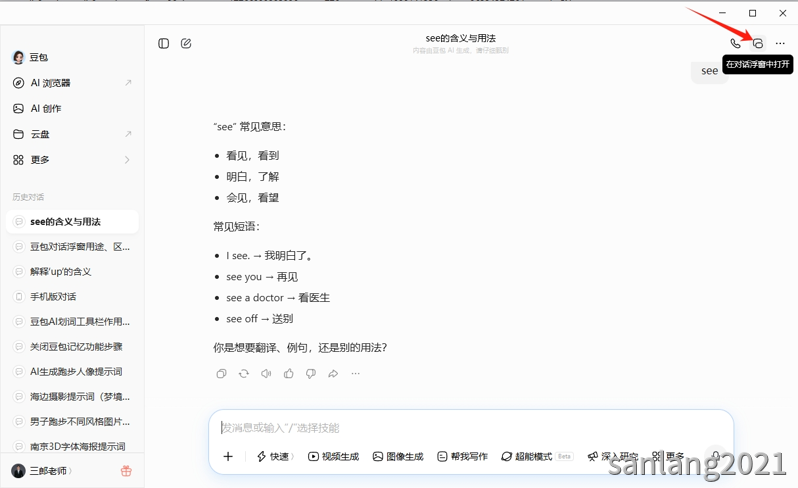Open more reply actions below the answer

(355, 374)
